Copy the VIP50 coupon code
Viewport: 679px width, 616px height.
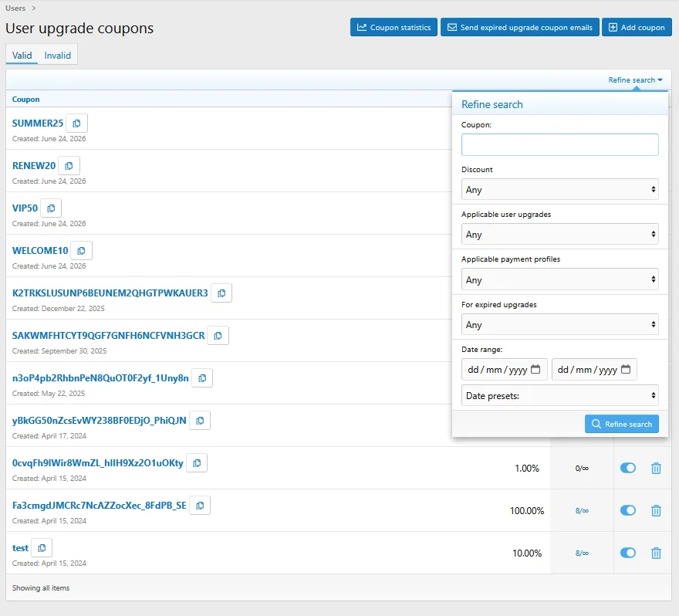pos(51,208)
